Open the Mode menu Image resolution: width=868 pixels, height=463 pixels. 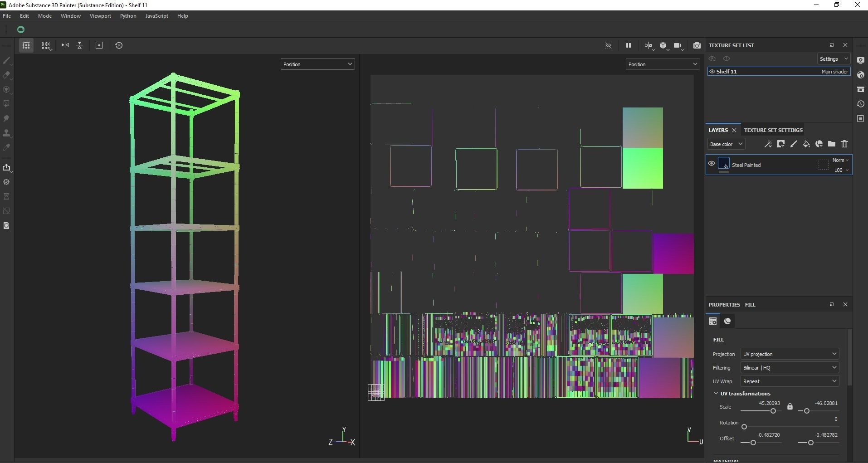[45, 16]
